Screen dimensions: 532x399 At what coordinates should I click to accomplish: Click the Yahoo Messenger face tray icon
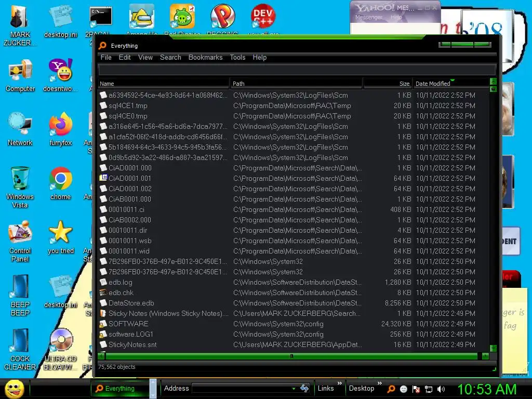click(403, 389)
